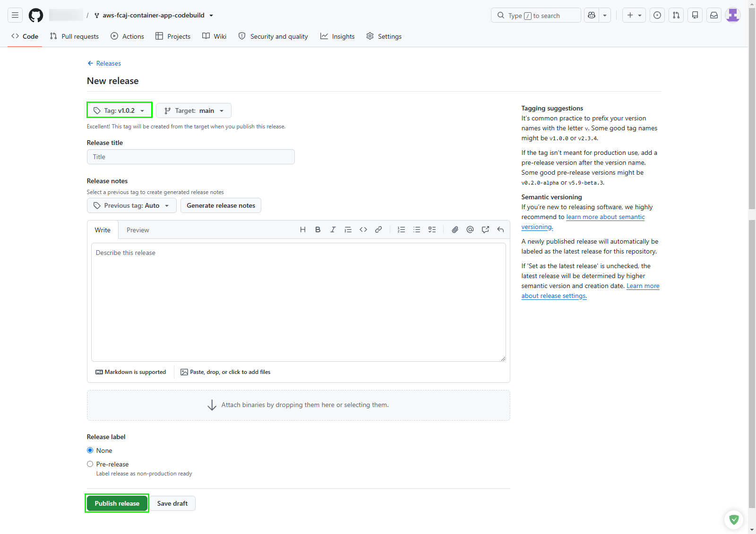Attach files using the paperclip icon

point(455,229)
